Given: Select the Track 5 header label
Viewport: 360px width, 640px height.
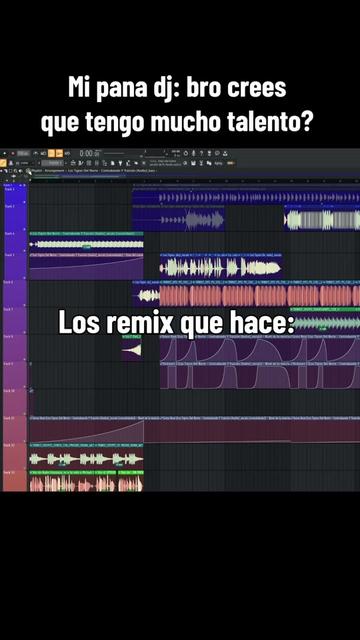Looking at the screenshot, I should pos(9,255).
